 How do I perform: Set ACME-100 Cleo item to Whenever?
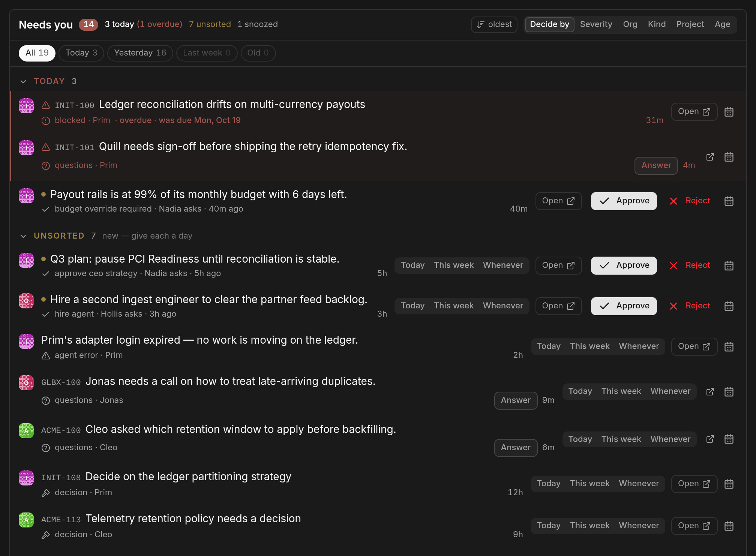(670, 439)
